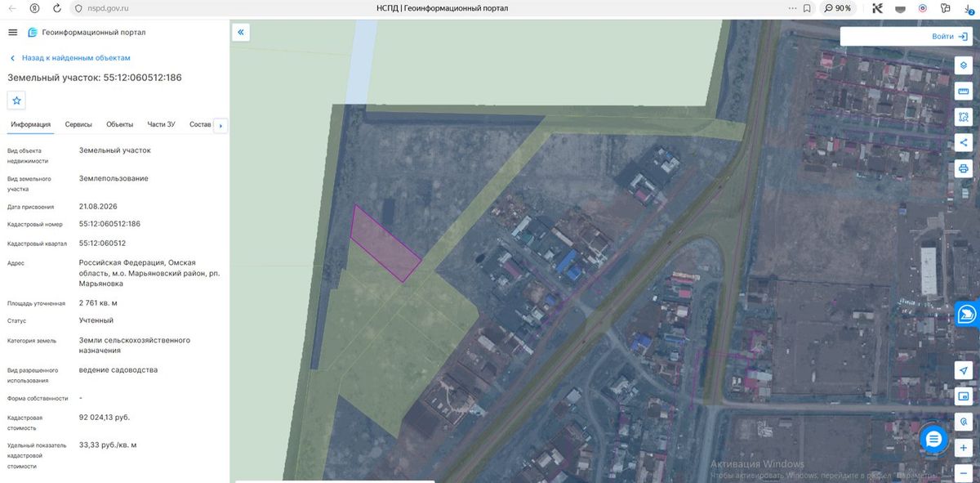Click the status value Учтенный
Image resolution: width=980 pixels, height=483 pixels.
[96, 320]
